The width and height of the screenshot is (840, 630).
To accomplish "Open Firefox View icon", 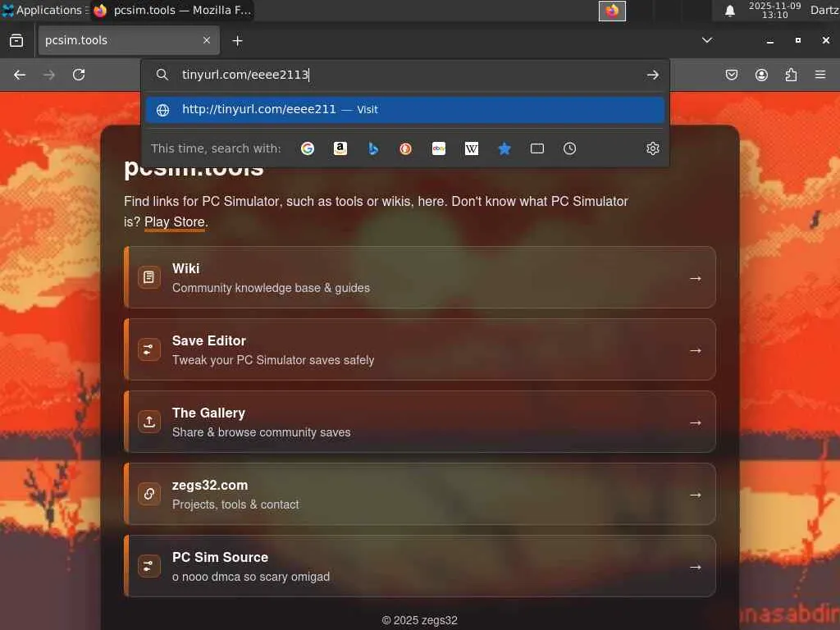I will pyautogui.click(x=16, y=41).
